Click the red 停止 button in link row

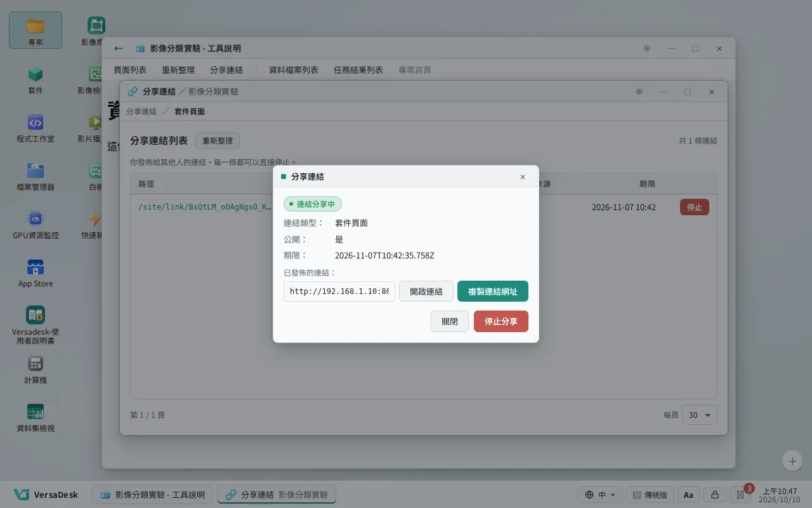(695, 207)
